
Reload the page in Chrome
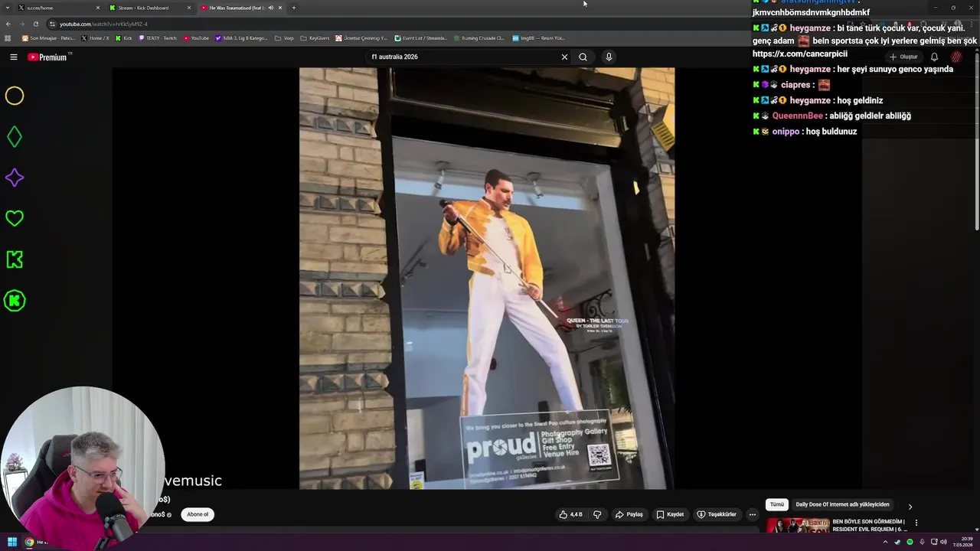pyautogui.click(x=35, y=24)
